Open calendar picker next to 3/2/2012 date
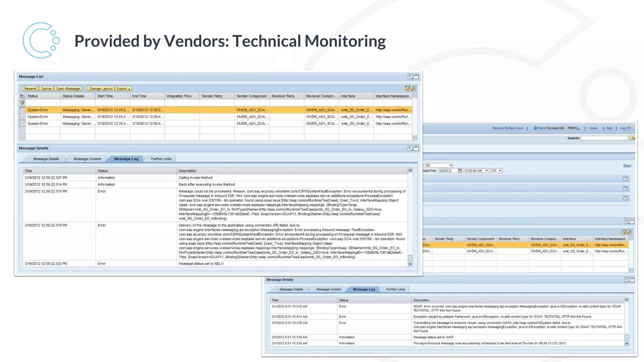This screenshot has height=362, width=644. click(460, 171)
